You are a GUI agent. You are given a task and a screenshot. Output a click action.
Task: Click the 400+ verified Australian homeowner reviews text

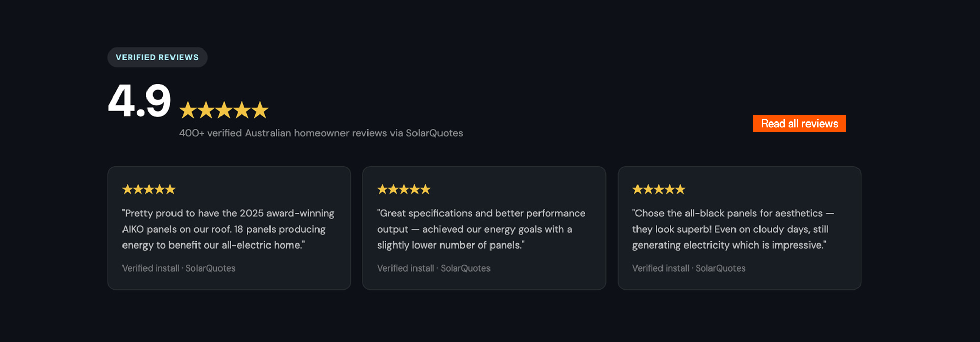tap(321, 133)
